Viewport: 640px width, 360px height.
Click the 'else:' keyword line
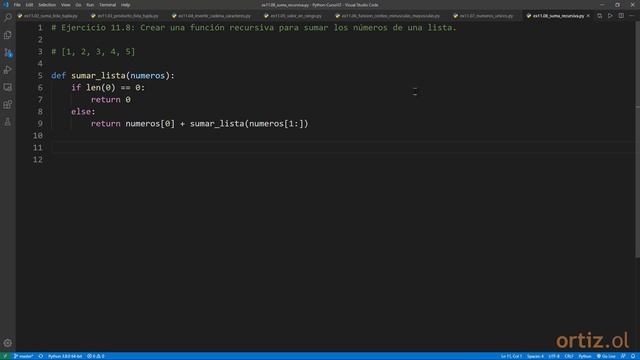[83, 112]
